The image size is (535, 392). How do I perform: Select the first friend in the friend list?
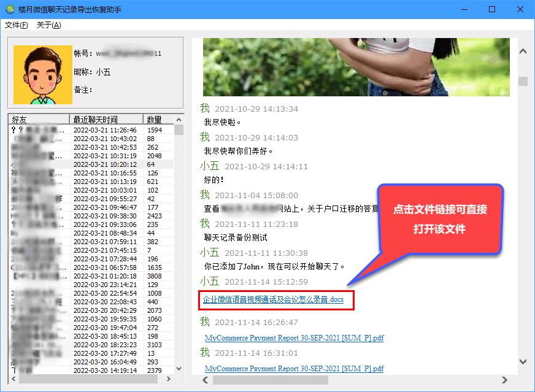(x=61, y=130)
